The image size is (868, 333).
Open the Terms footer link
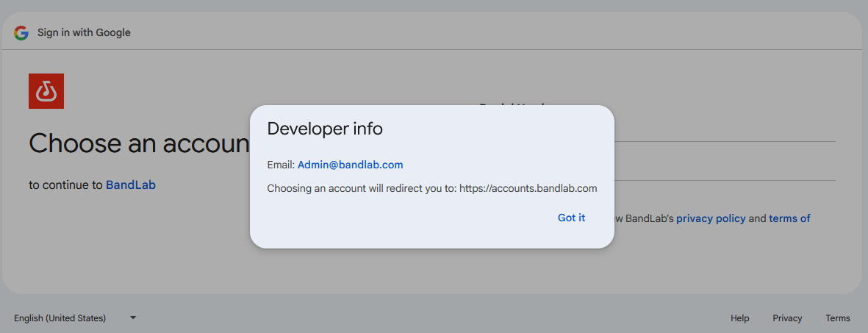click(x=838, y=318)
